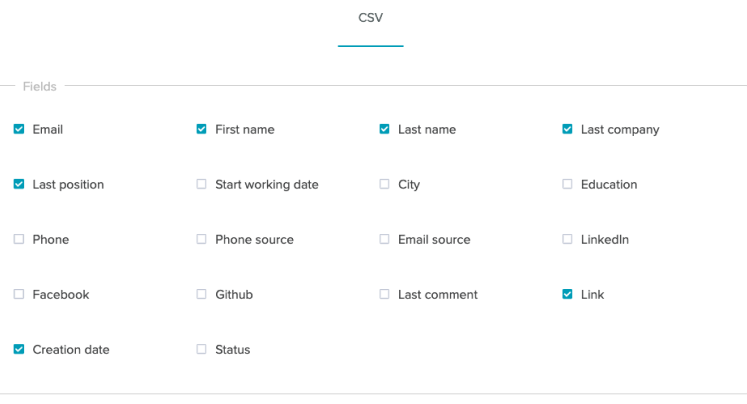Disable the Last company field
Screen dimensions: 747x404
click(x=567, y=129)
